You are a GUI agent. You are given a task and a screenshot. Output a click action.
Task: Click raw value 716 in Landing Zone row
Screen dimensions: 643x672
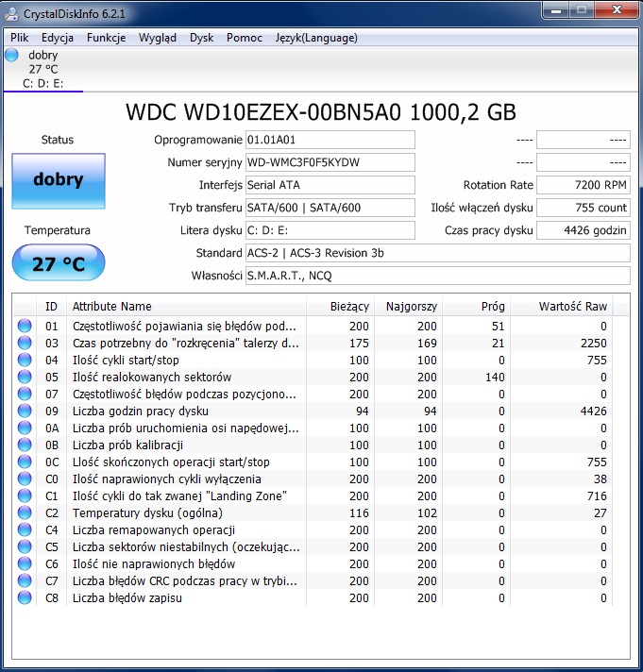pos(597,496)
